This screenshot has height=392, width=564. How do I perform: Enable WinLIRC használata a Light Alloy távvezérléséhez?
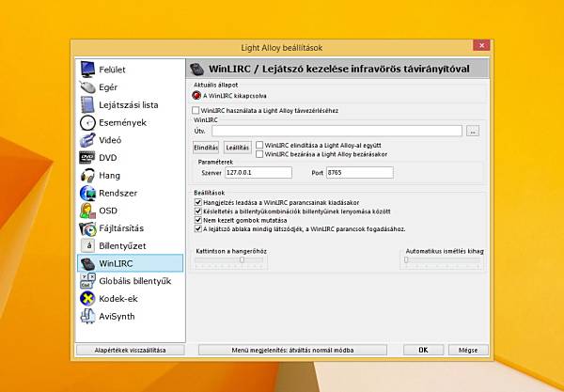[x=196, y=110]
